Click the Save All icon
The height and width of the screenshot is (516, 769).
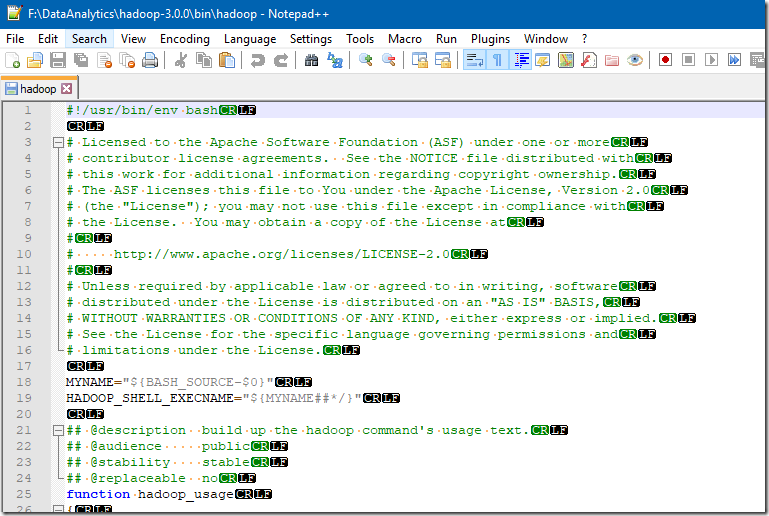[x=81, y=60]
